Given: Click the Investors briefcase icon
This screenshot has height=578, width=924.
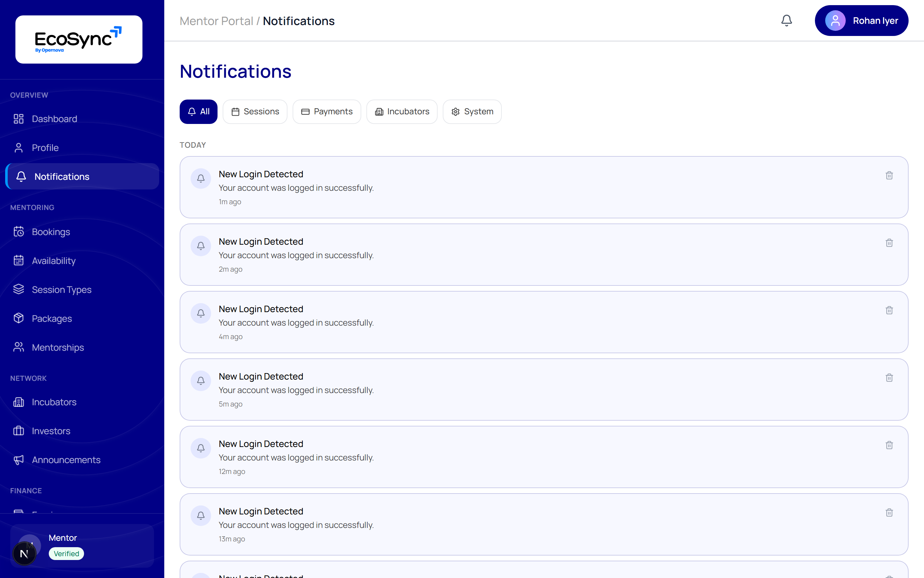Looking at the screenshot, I should [x=19, y=431].
